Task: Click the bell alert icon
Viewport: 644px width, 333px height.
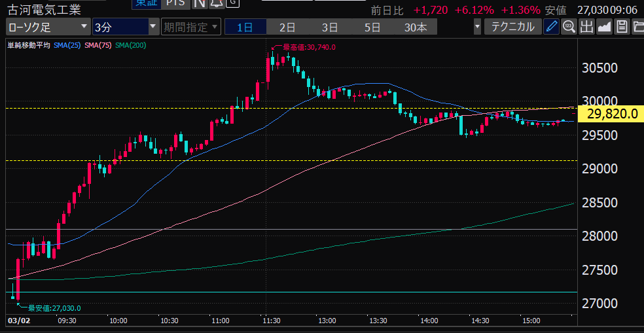Action: tap(216, 3)
